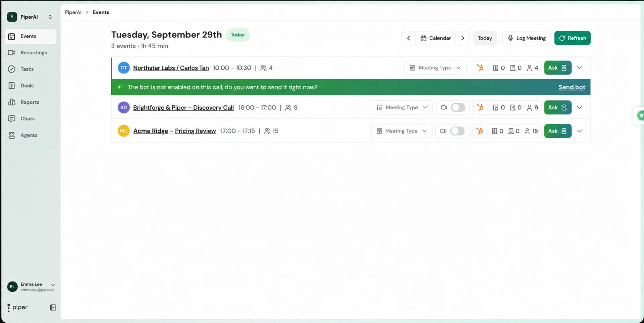The height and width of the screenshot is (323, 644).
Task: Click the SD avatar on Brightforge row
Action: (124, 108)
